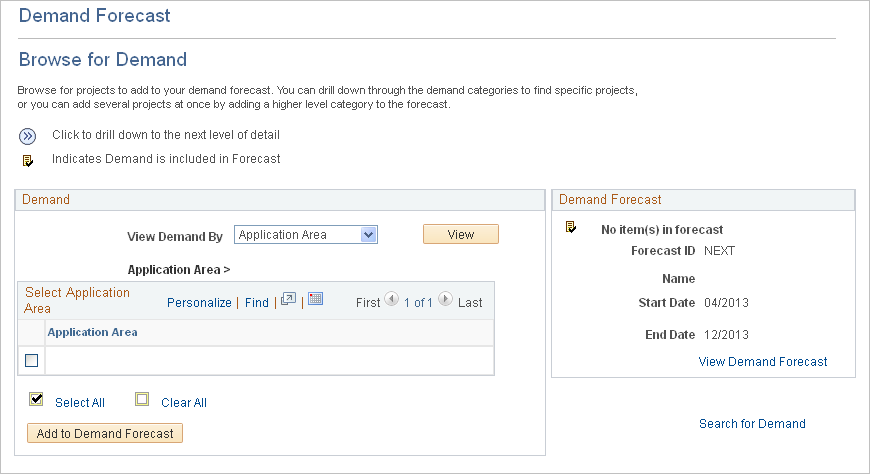Go to previous row arrow icon

pos(392,299)
